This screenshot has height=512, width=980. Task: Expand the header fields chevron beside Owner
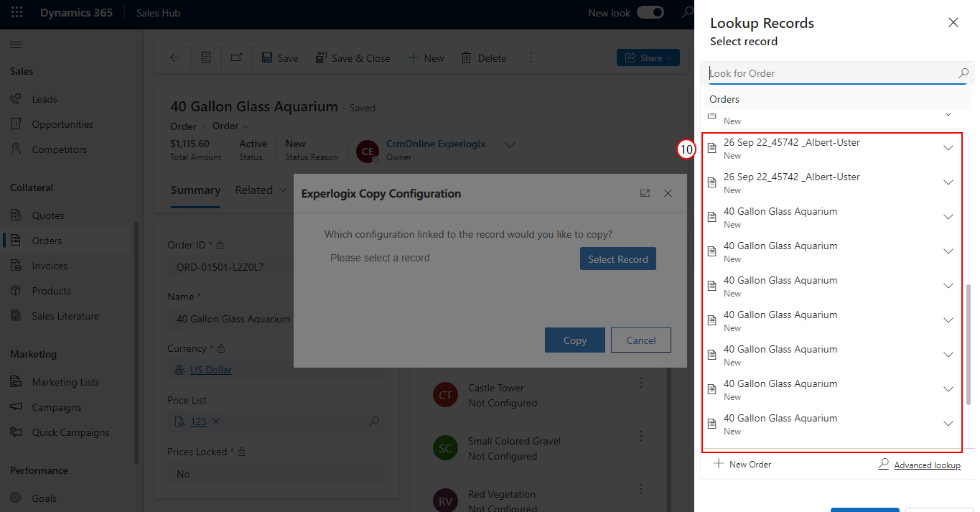[510, 144]
